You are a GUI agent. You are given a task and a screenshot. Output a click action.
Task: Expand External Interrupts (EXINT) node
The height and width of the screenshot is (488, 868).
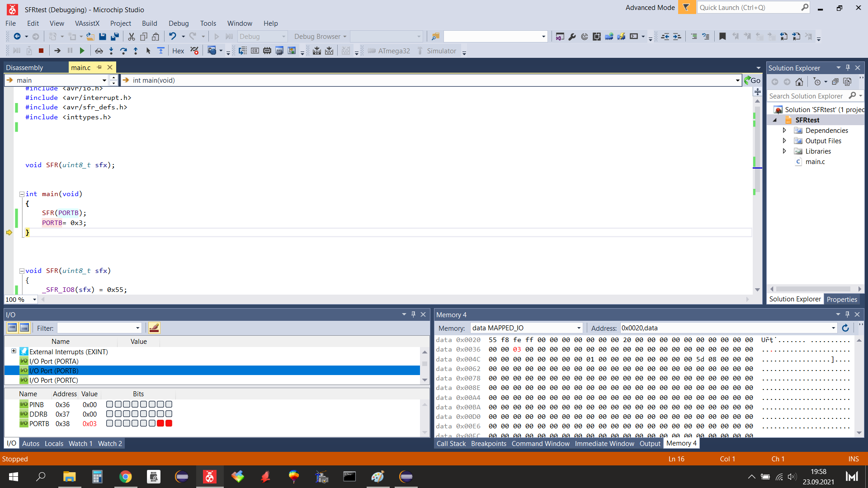(x=14, y=351)
